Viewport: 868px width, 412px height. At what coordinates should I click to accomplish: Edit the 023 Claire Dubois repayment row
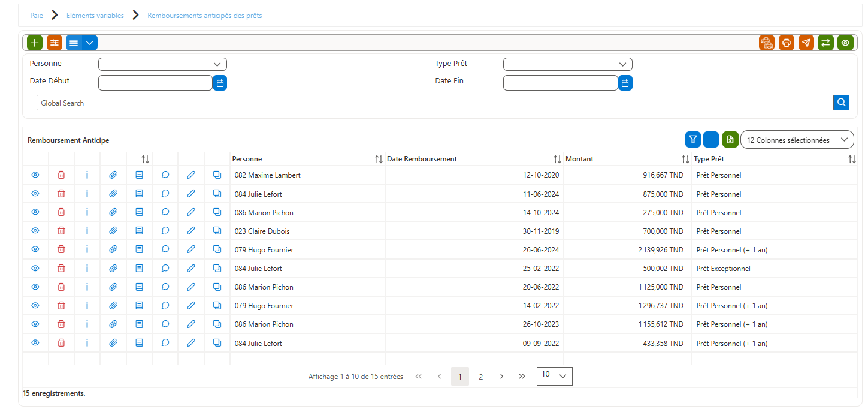[191, 231]
